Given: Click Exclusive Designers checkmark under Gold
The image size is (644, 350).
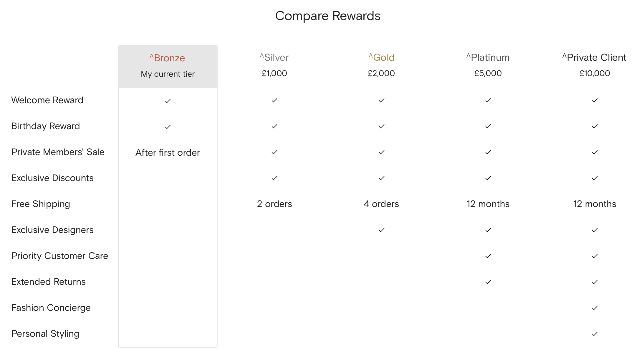Looking at the screenshot, I should (382, 230).
